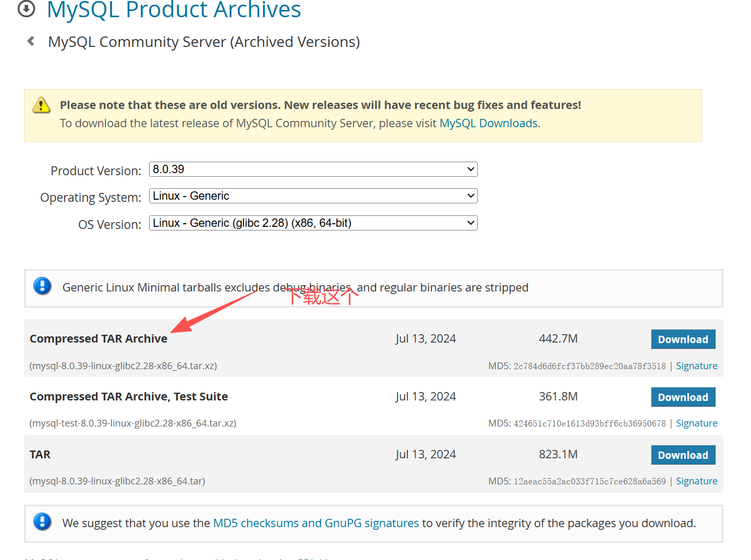Open Signature link for the 823.1M TAR
This screenshot has height=560, width=751.
[697, 481]
